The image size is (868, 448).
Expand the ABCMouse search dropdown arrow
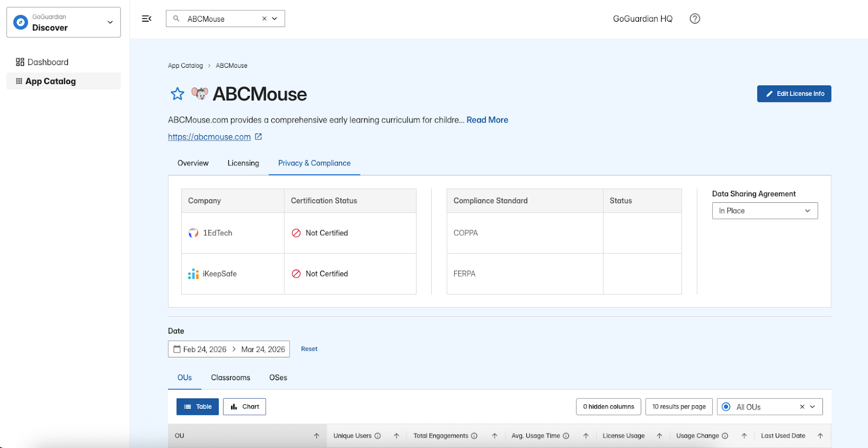pos(275,18)
